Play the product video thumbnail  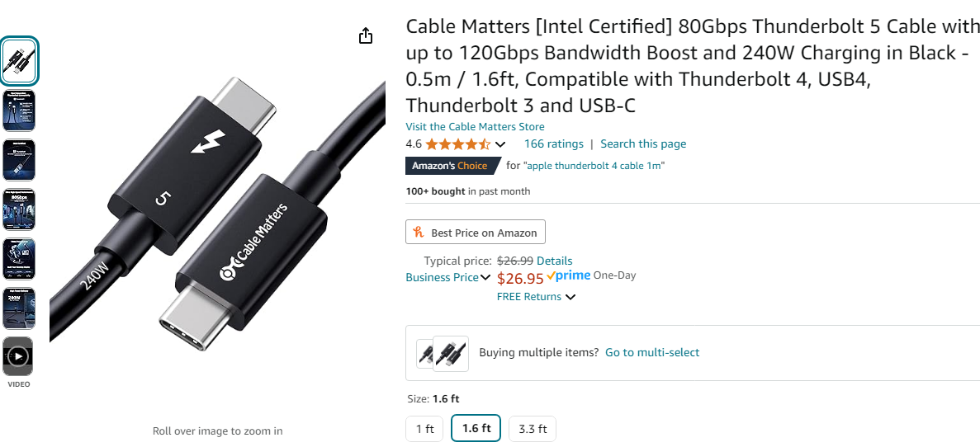click(18, 356)
